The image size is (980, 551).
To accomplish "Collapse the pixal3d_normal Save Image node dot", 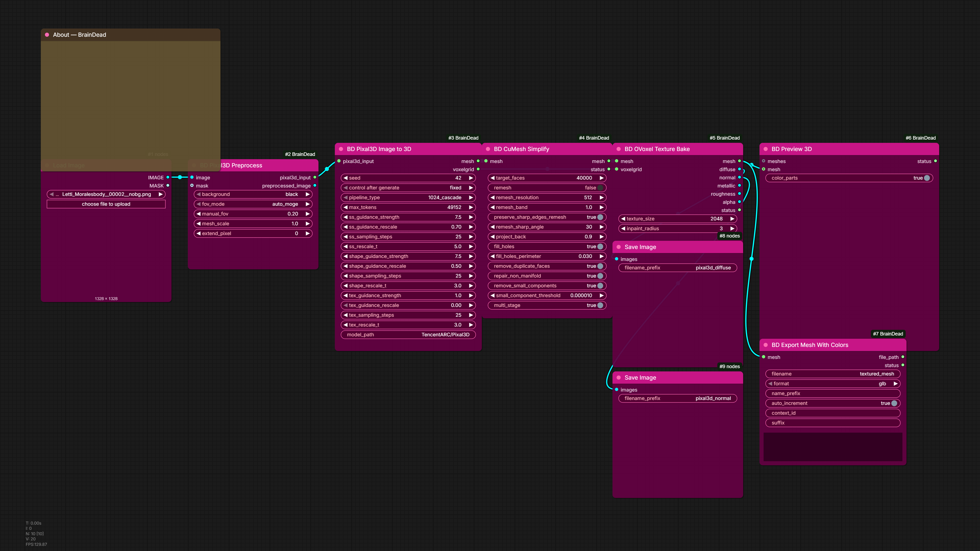I will click(618, 378).
